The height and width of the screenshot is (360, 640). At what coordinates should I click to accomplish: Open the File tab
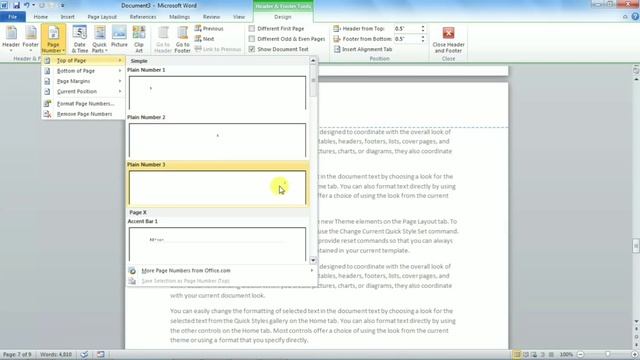pos(13,17)
